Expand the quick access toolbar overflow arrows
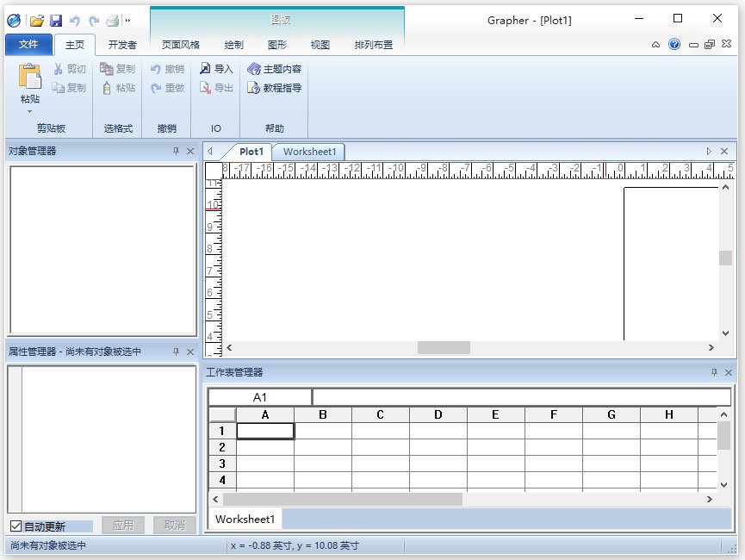This screenshot has width=745, height=560. [x=127, y=21]
